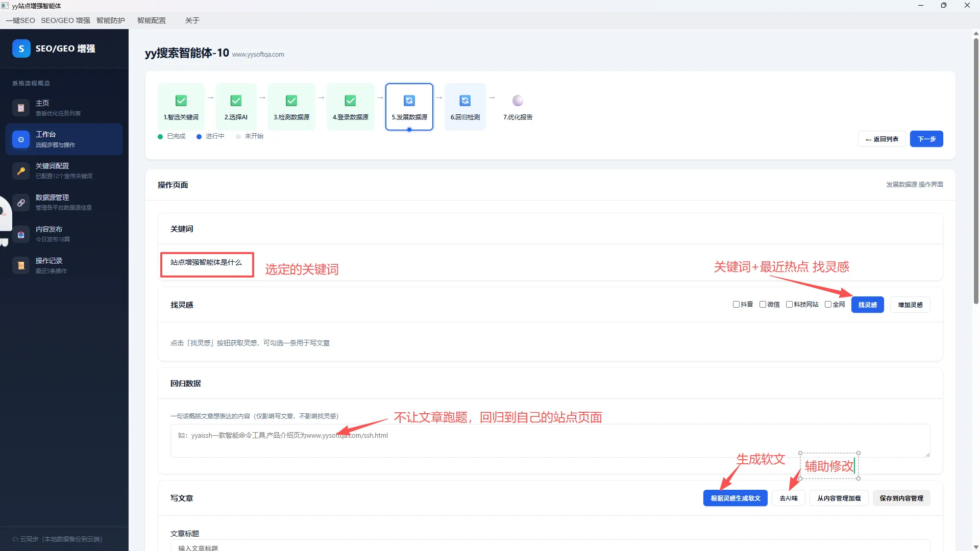The image size is (980, 551).
Task: Click the 今日发布18篇 subtitle
Action: 53,239
